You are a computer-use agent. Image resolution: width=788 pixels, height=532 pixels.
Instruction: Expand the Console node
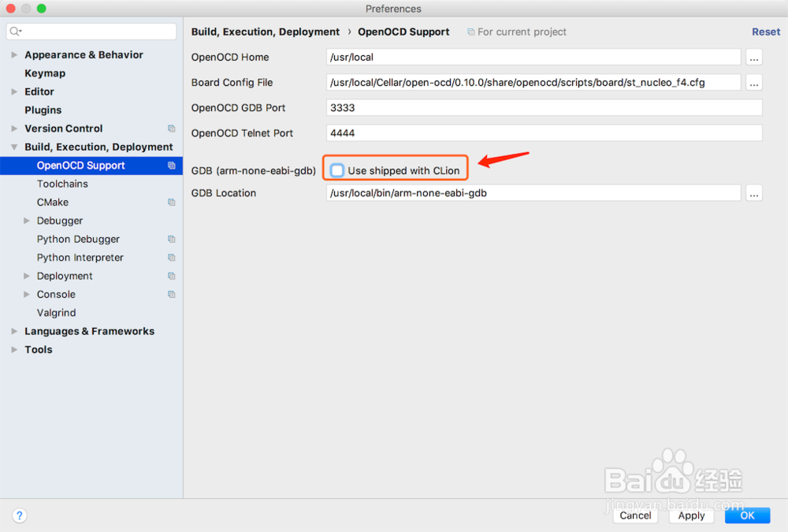coord(27,294)
